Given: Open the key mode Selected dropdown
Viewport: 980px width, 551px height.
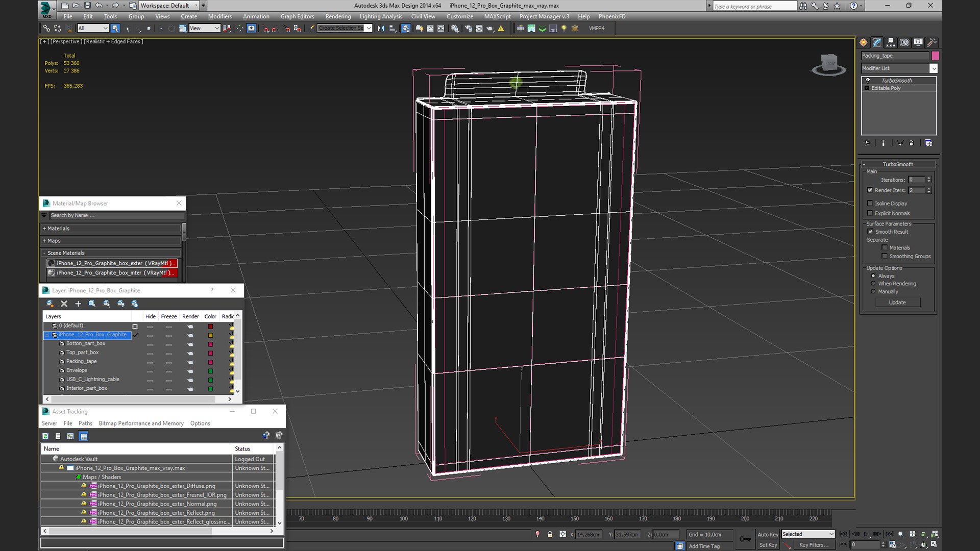Looking at the screenshot, I should (831, 534).
